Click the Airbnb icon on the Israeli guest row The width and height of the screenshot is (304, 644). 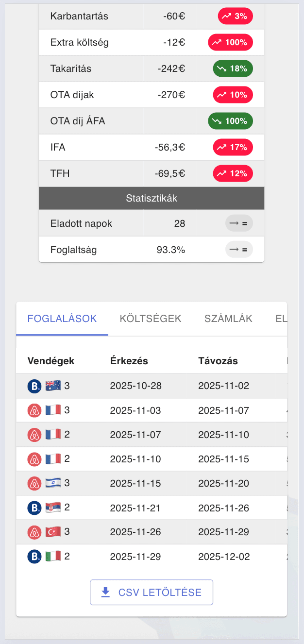click(34, 483)
